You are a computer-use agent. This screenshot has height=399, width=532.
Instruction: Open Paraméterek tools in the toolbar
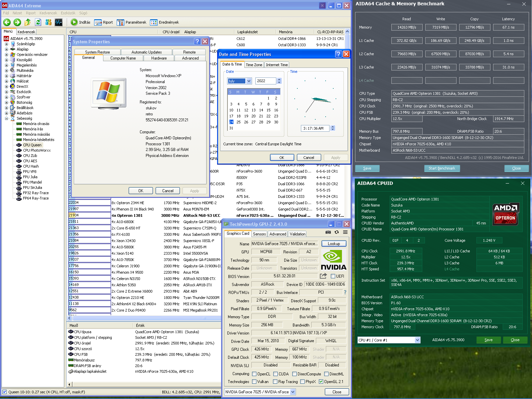[131, 22]
